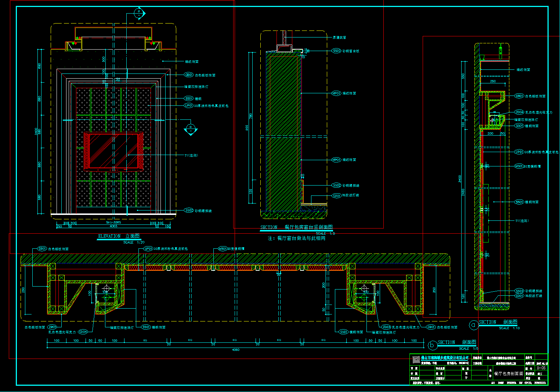
Task: Click the SS02 tag at the window sill top
Action: (337, 51)
